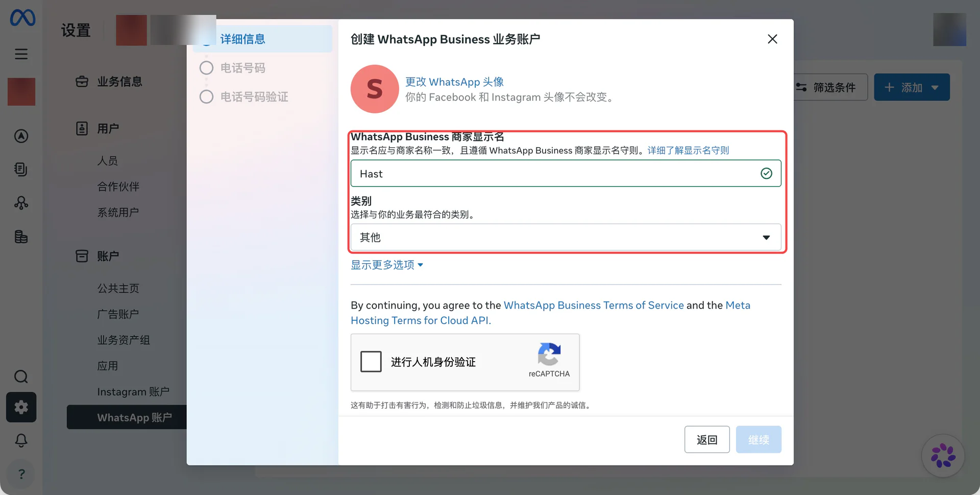Open the hierarchy nodes icon in left rail
This screenshot has width=980, height=495.
point(21,203)
